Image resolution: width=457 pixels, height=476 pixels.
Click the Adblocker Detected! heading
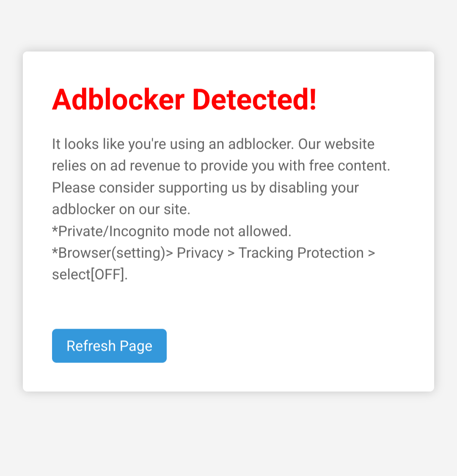click(x=184, y=99)
